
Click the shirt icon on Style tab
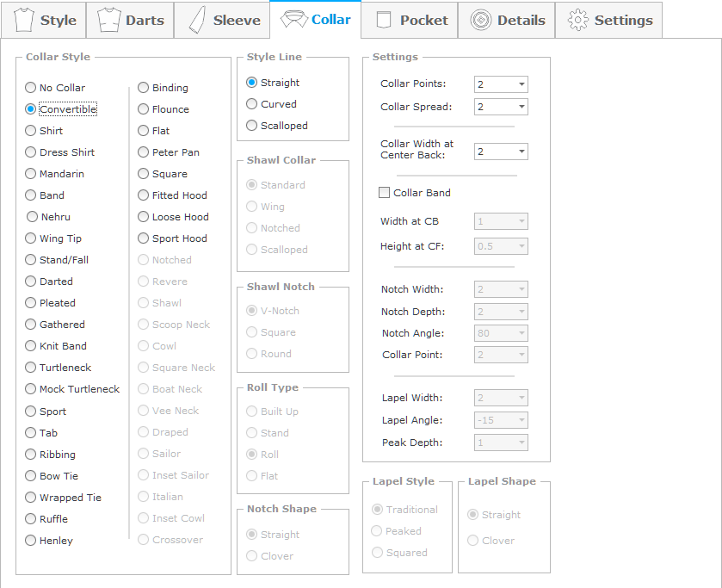[24, 20]
